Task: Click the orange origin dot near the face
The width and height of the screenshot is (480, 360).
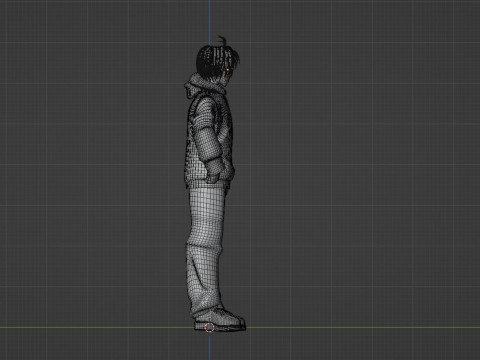Action: pyautogui.click(x=228, y=70)
